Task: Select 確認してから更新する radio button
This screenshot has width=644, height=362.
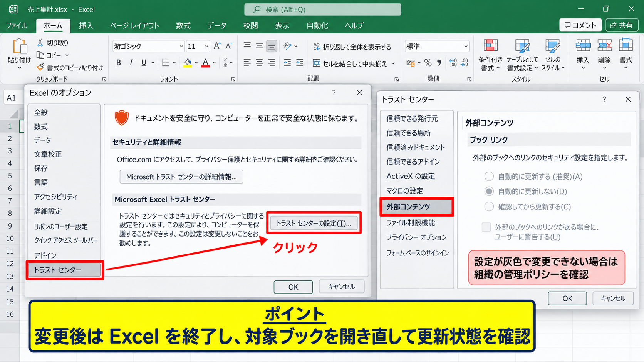Action: [x=489, y=207]
